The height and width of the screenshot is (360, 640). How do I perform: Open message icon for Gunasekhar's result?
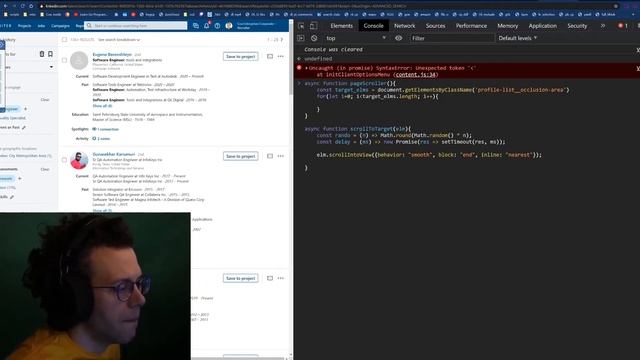(x=270, y=156)
